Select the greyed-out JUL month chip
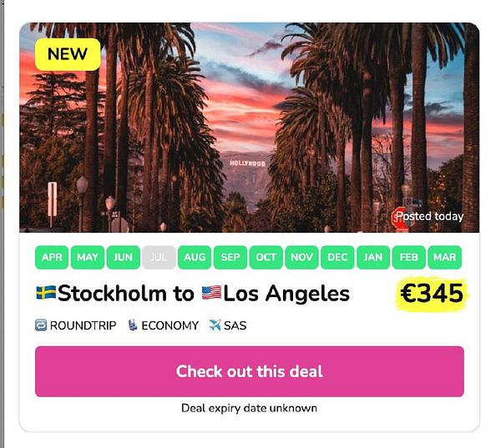The image size is (501, 448). [x=159, y=257]
